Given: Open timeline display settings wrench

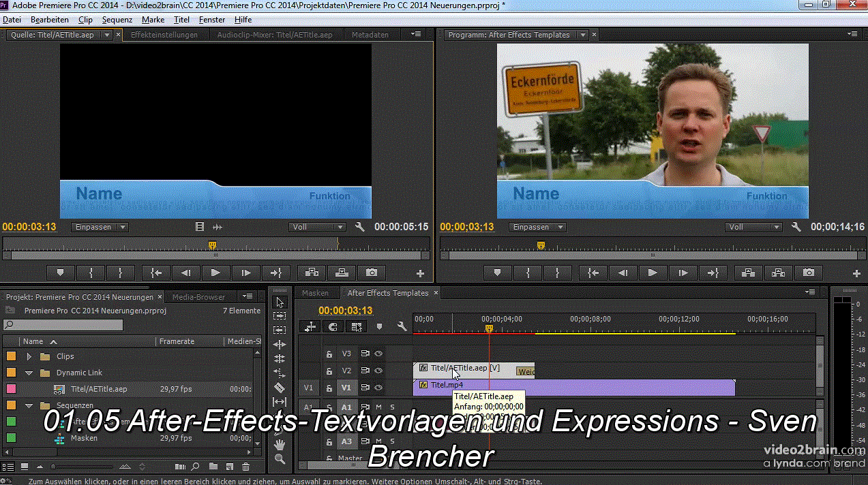Looking at the screenshot, I should click(402, 326).
